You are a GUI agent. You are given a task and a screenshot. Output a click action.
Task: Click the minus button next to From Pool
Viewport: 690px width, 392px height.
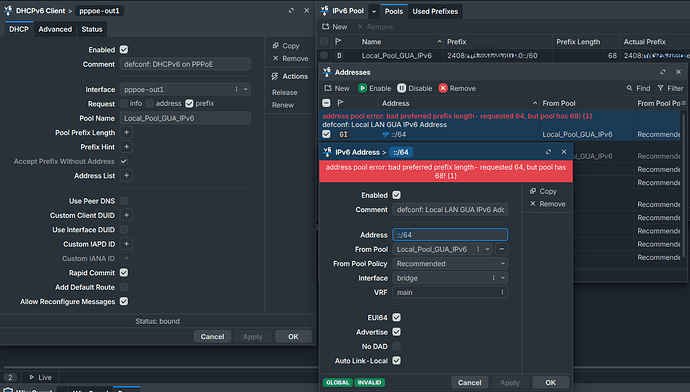[501, 249]
